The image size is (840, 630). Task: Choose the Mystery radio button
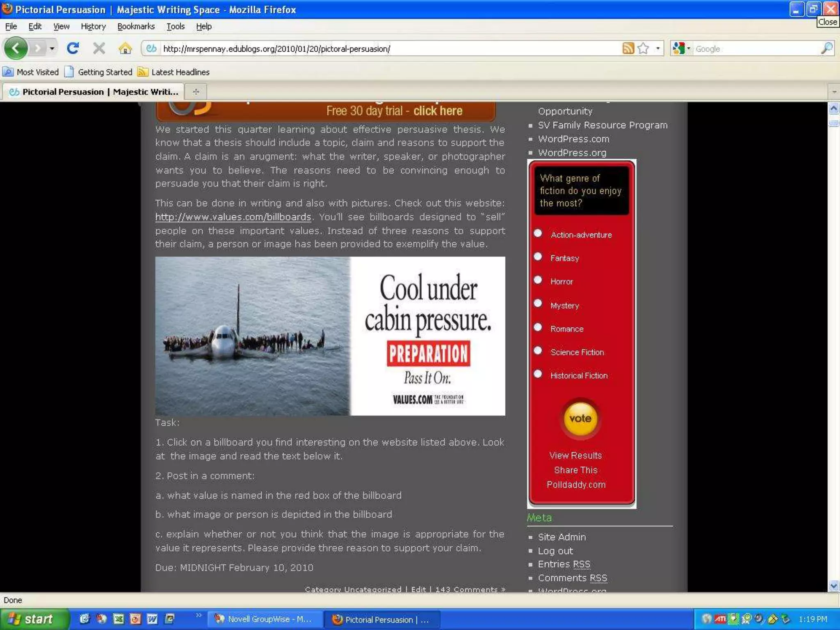538,304
